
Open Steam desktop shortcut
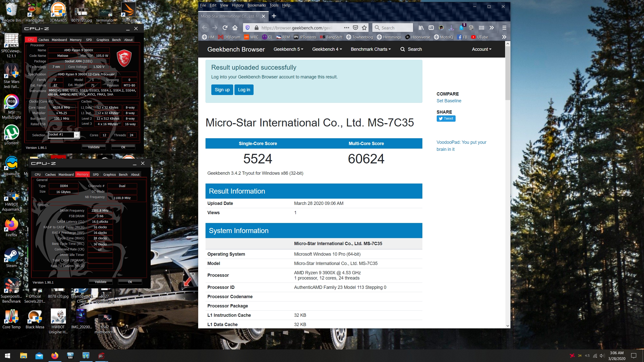coord(11,258)
